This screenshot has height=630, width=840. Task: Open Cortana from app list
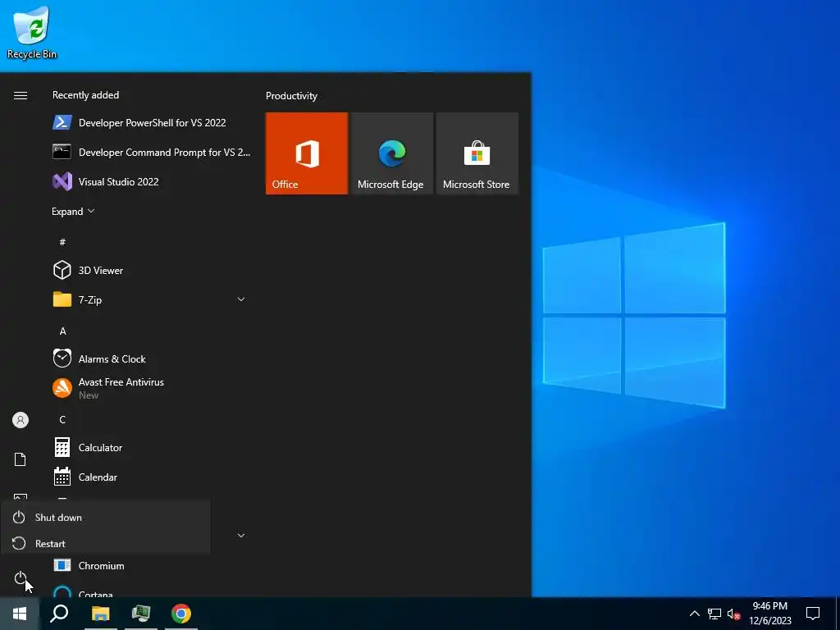(x=152, y=591)
